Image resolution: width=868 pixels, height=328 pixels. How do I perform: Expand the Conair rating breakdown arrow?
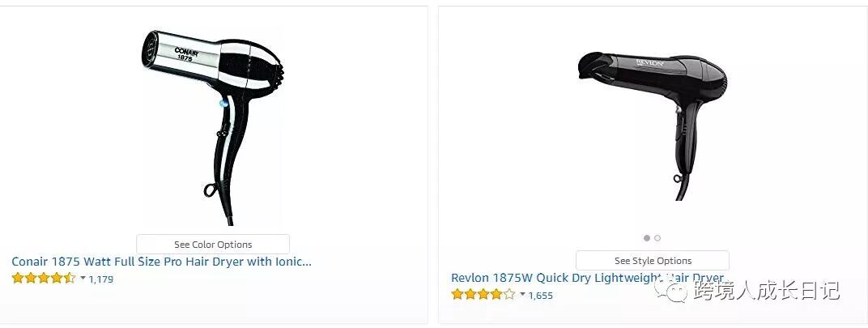(83, 278)
